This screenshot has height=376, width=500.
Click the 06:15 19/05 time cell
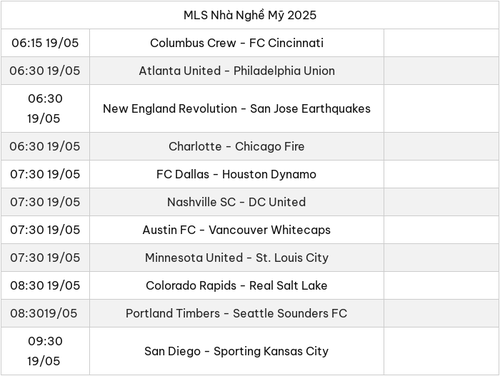[45, 43]
